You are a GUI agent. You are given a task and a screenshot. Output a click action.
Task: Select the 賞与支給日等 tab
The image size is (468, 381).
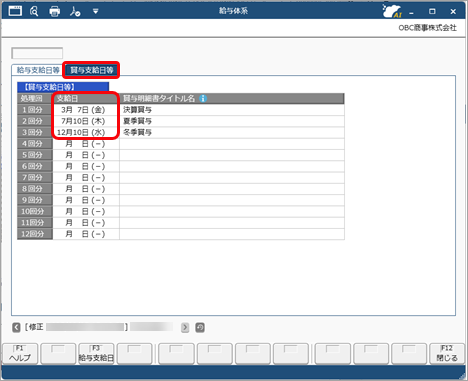coord(91,70)
